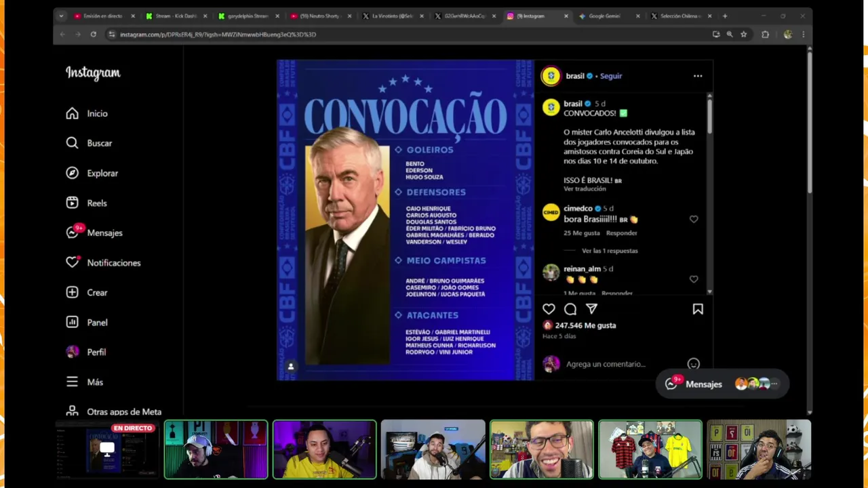Click the Instagram logo
This screenshot has width=868, height=488.
tap(93, 73)
